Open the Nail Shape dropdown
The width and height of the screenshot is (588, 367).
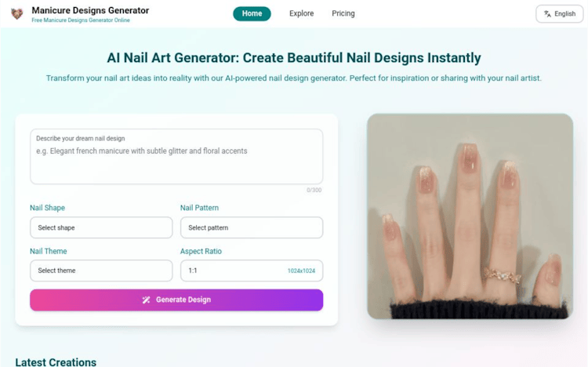pos(101,227)
